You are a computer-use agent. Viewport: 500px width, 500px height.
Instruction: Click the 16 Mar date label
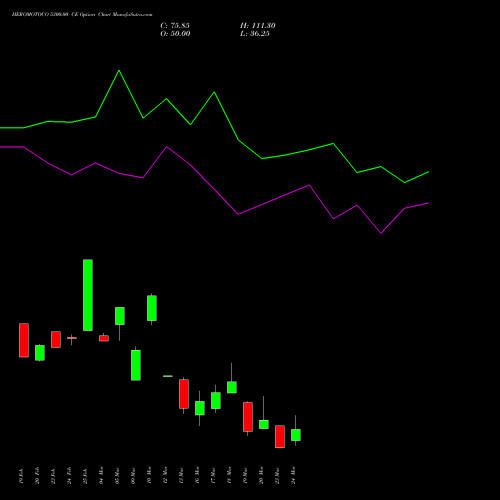197,475
